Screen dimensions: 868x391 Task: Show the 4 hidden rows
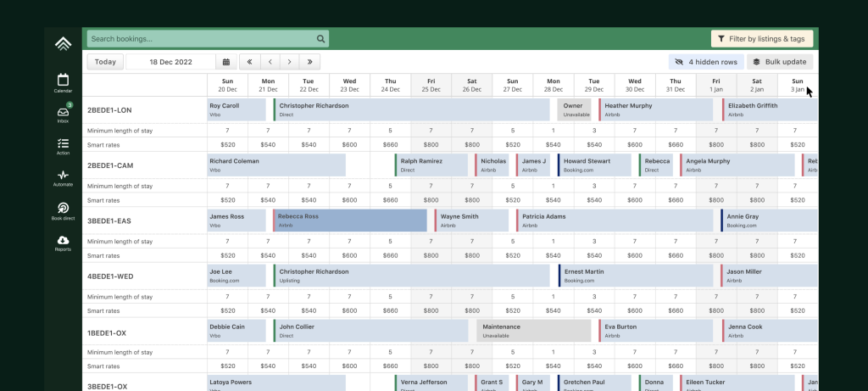tap(706, 62)
